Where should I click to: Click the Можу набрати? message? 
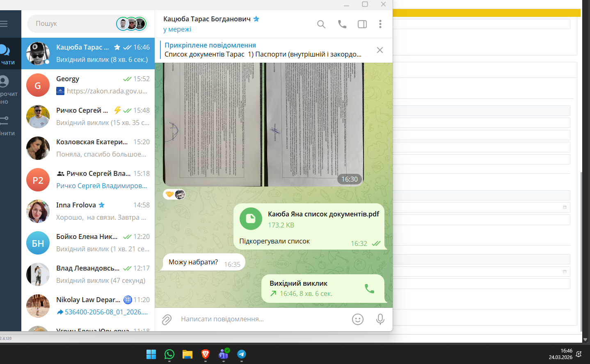tap(193, 262)
